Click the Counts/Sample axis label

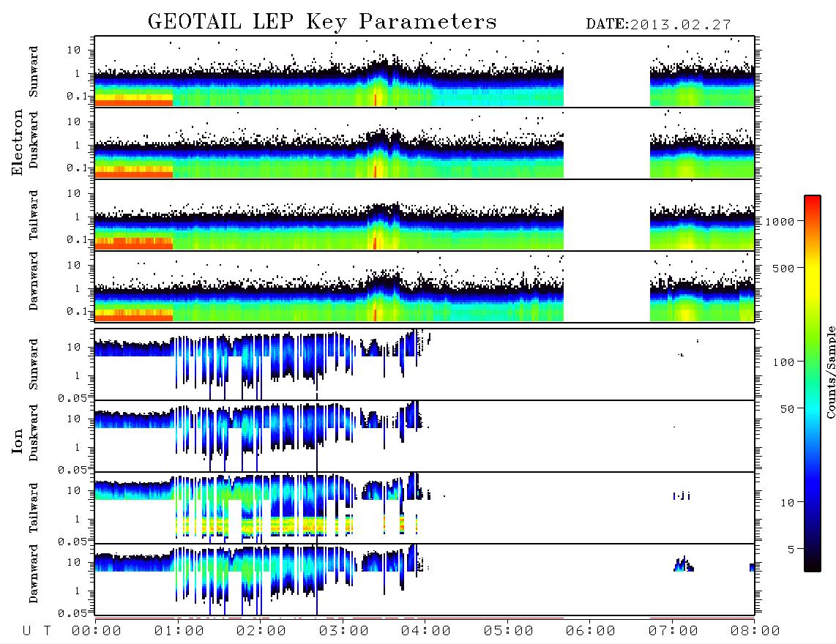pos(831,372)
